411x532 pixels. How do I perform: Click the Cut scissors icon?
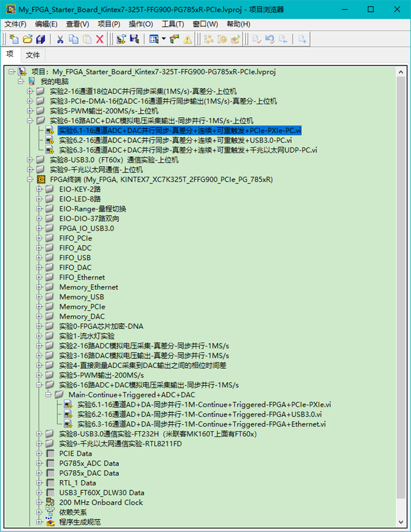tap(60, 39)
